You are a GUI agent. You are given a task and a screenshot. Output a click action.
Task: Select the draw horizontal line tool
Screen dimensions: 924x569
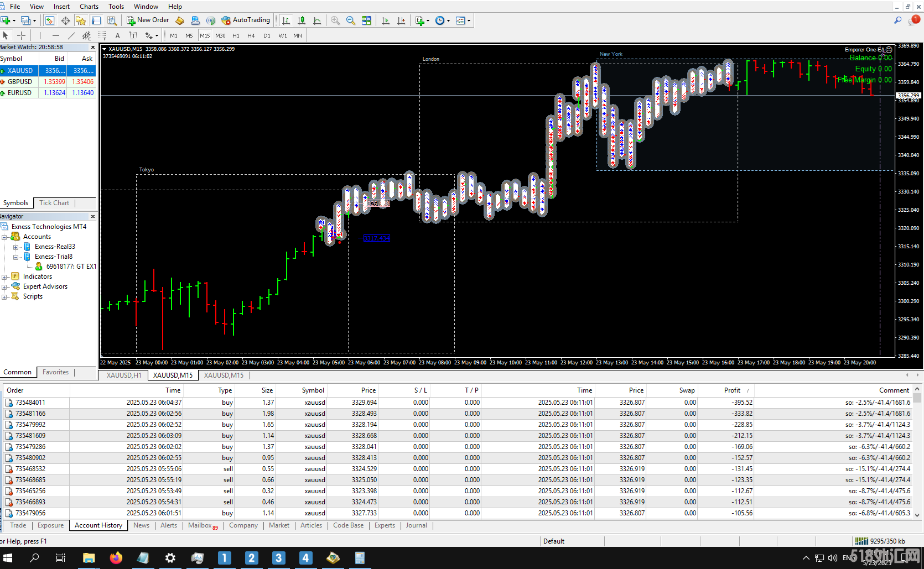pyautogui.click(x=55, y=35)
